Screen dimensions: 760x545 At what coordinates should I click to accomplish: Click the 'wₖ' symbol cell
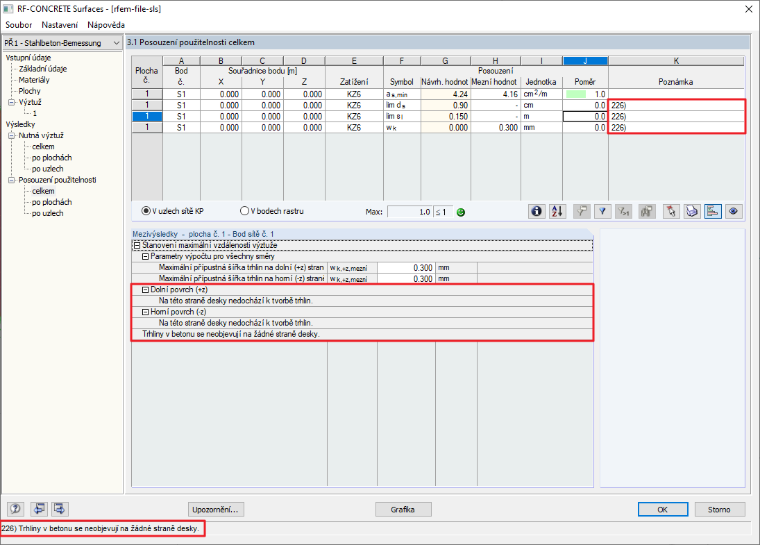[x=402, y=128]
